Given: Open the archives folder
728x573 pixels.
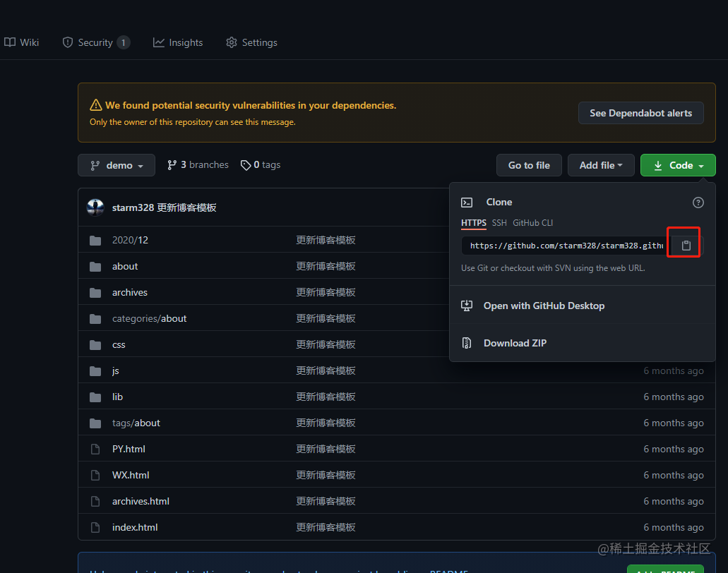Looking at the screenshot, I should pos(129,292).
